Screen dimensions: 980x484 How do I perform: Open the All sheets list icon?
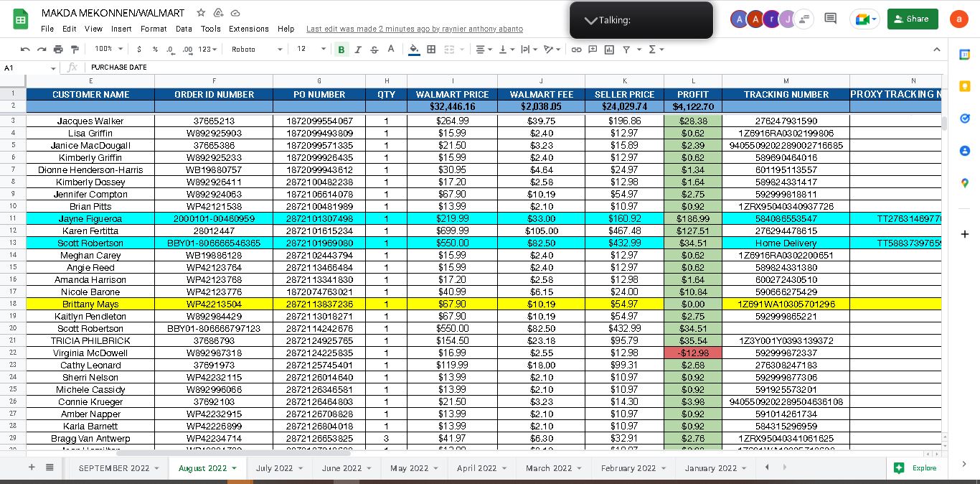click(x=50, y=467)
